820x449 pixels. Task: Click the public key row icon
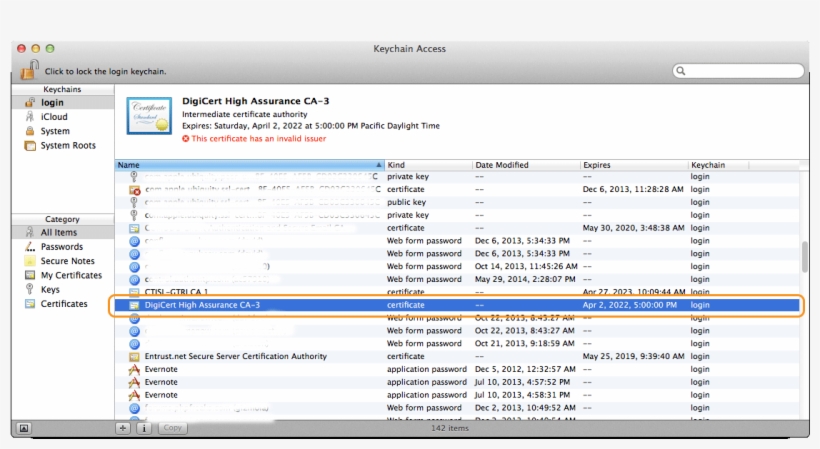pyautogui.click(x=134, y=202)
